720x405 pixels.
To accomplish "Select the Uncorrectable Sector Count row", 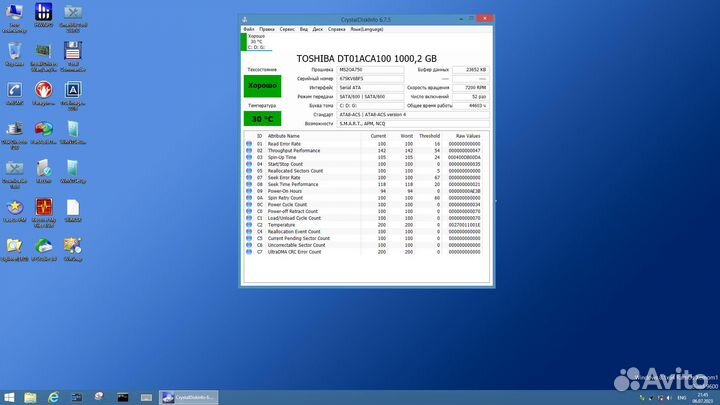I will click(x=364, y=245).
